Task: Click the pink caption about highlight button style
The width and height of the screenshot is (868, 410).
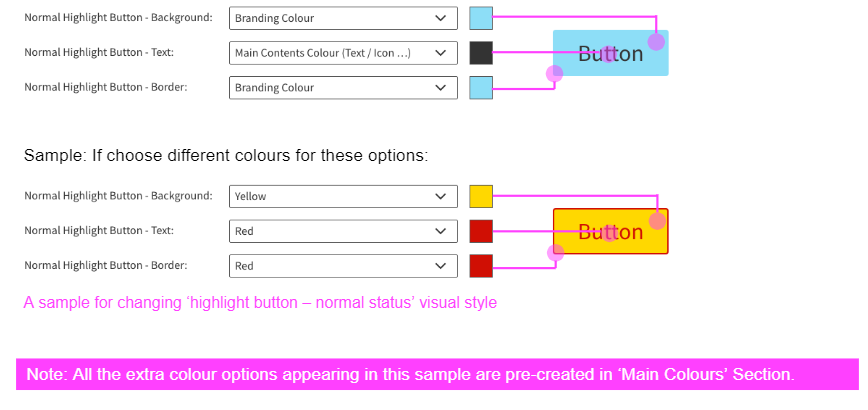Action: [260, 302]
